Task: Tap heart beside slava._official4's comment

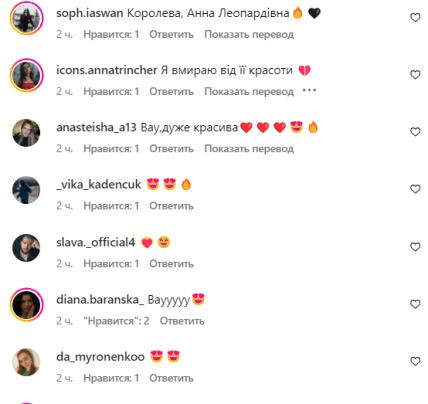Action: pos(415,247)
